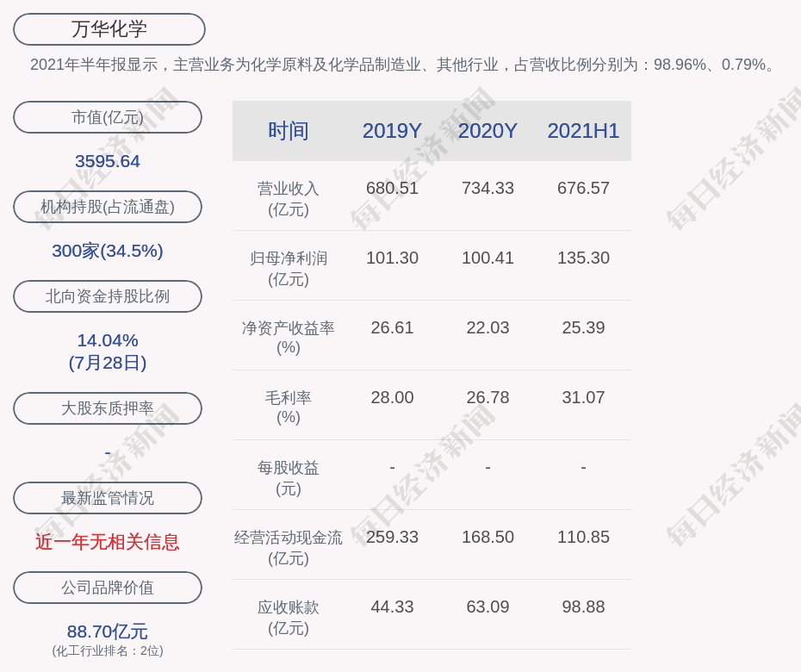Click the 2020Y column header

click(487, 131)
